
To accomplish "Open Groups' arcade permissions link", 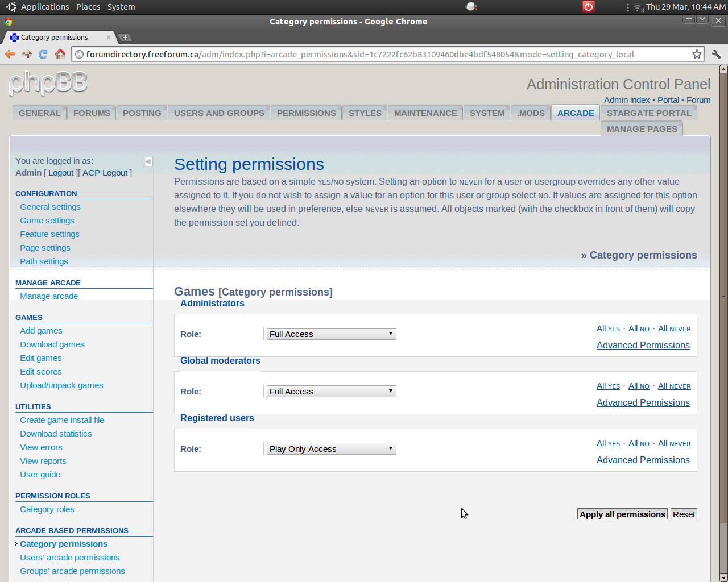I will 72,571.
